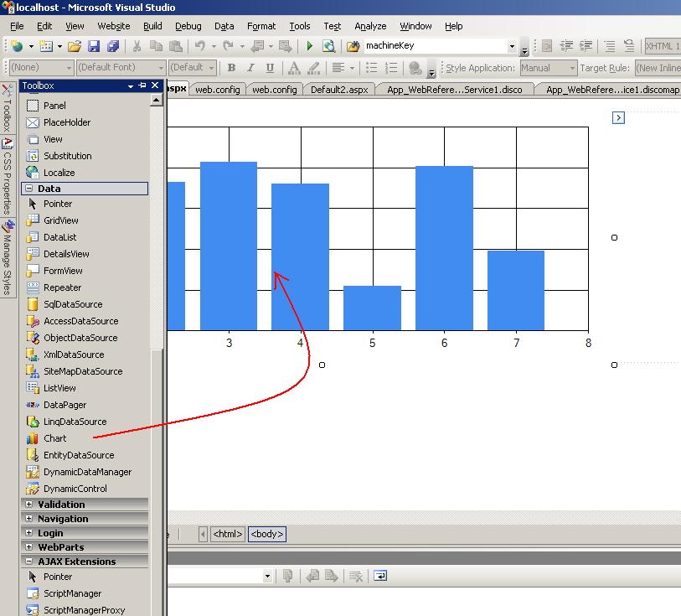Screen dimensions: 681x616
Task: Collapse the Data section in the Toolbox
Action: (x=29, y=188)
